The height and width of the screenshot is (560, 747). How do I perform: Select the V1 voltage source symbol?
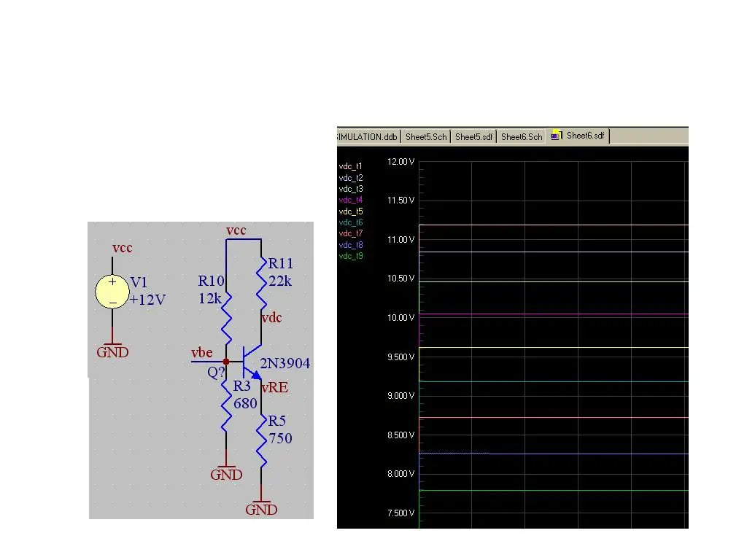112,292
